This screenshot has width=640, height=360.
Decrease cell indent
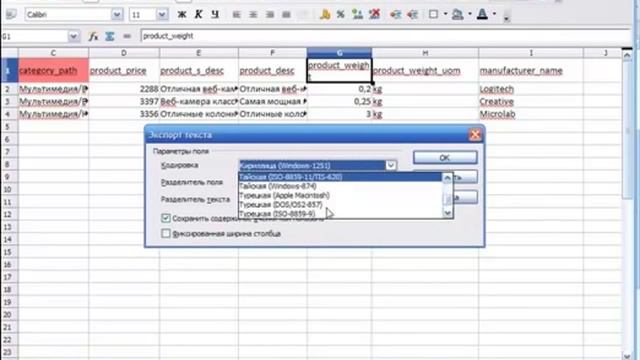395,15
